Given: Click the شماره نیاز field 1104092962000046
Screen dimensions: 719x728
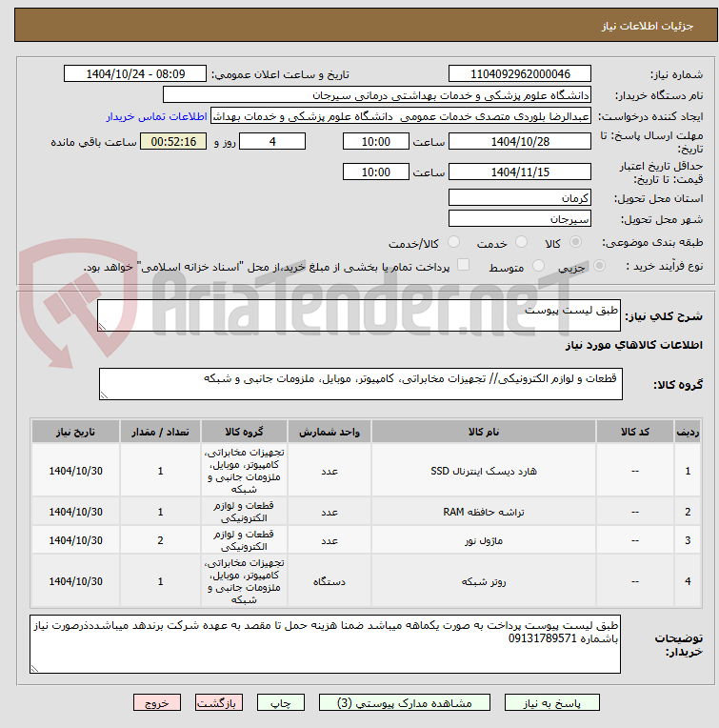Looking at the screenshot, I should click(520, 73).
